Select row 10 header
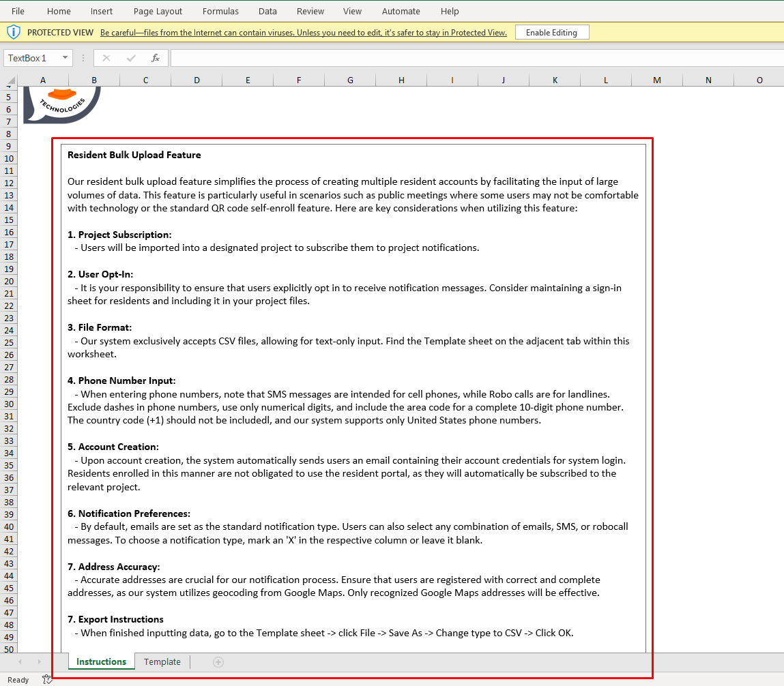Viewport: 784px width, 686px height. pyautogui.click(x=8, y=158)
